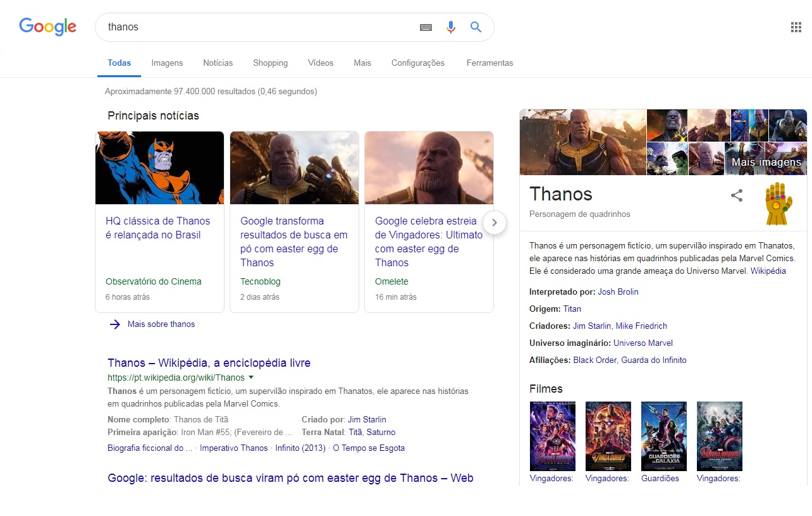This screenshot has height=516, width=812.
Task: Switch to the Imagens tab
Action: pyautogui.click(x=167, y=63)
